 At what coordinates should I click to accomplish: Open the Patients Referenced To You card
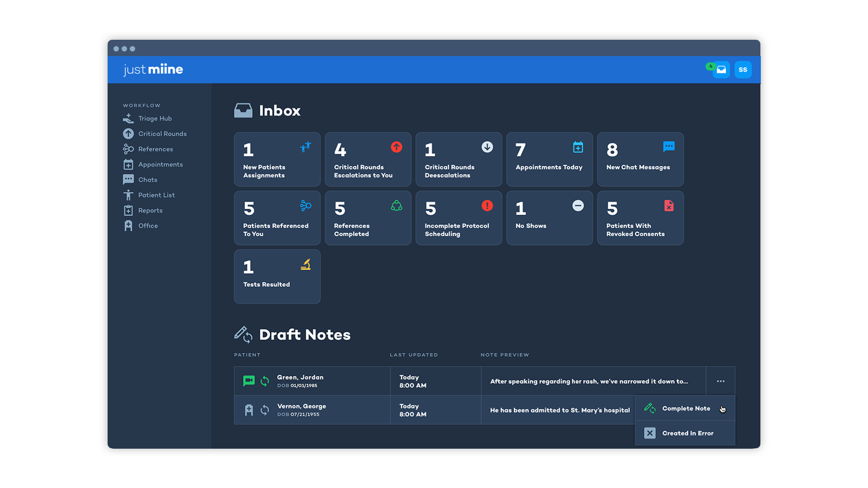pos(278,218)
